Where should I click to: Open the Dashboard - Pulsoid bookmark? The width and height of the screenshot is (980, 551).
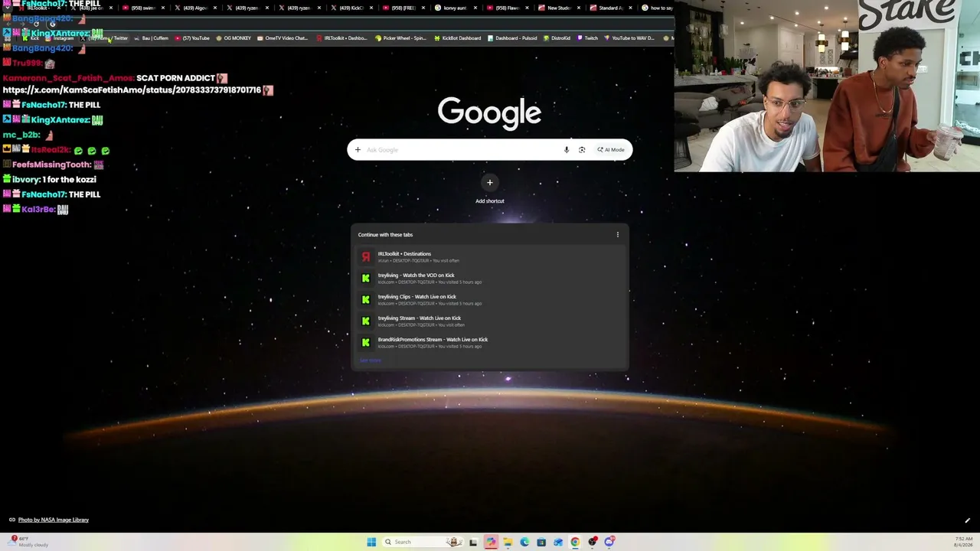(x=513, y=38)
